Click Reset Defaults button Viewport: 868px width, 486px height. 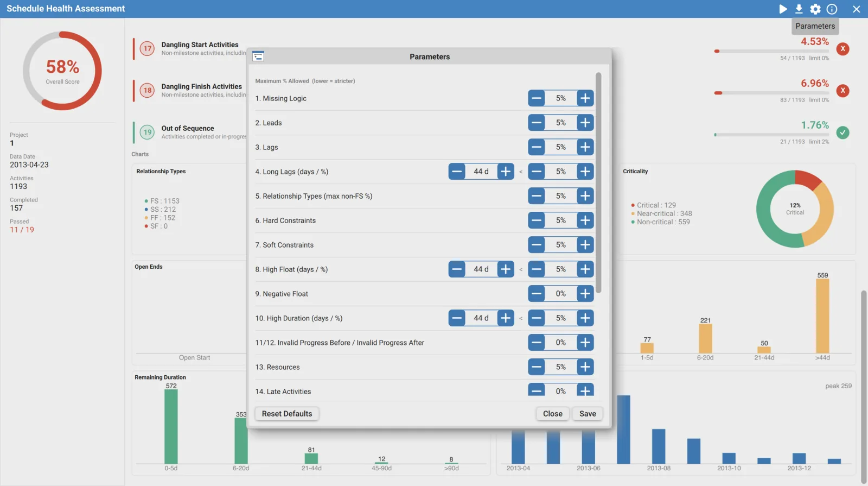click(x=287, y=414)
